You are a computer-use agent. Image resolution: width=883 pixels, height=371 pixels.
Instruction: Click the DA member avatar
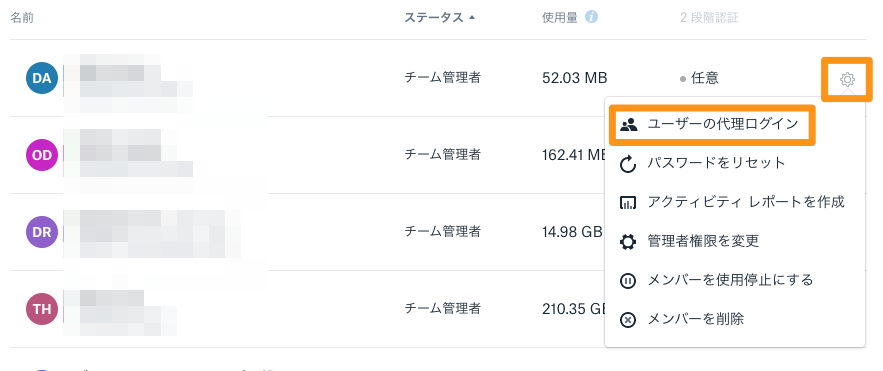[42, 78]
